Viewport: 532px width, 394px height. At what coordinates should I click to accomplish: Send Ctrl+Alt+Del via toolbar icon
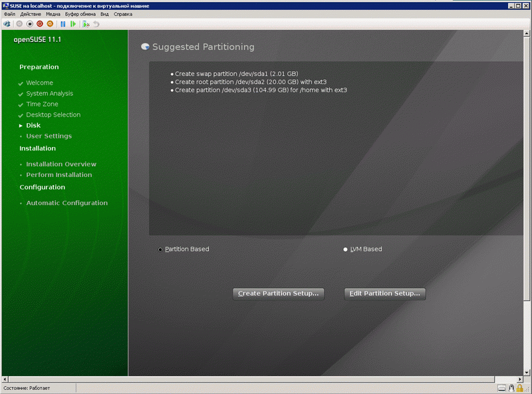pyautogui.click(x=7, y=24)
